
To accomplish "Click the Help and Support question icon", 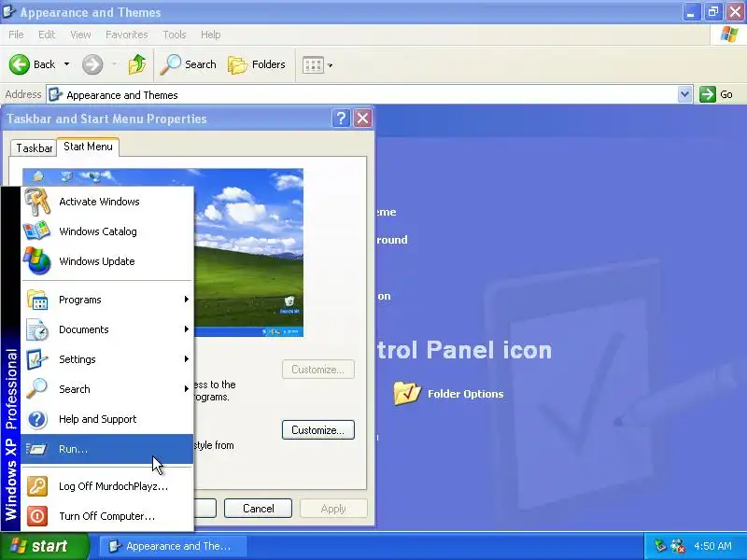I will [37, 419].
